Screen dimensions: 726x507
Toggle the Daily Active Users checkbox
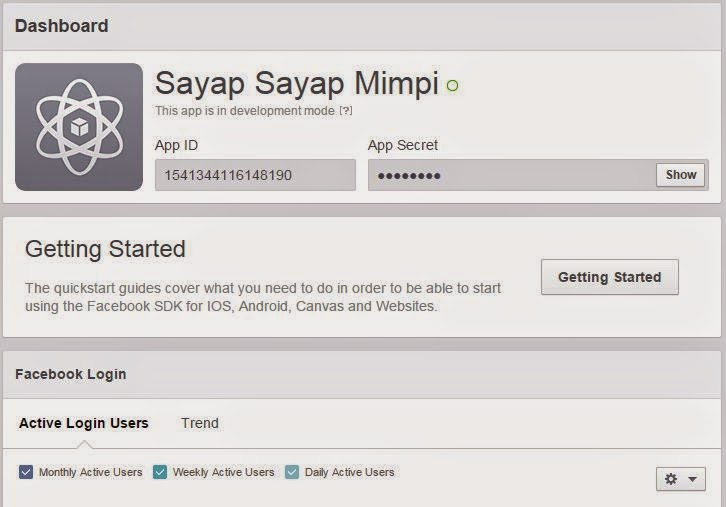(292, 472)
